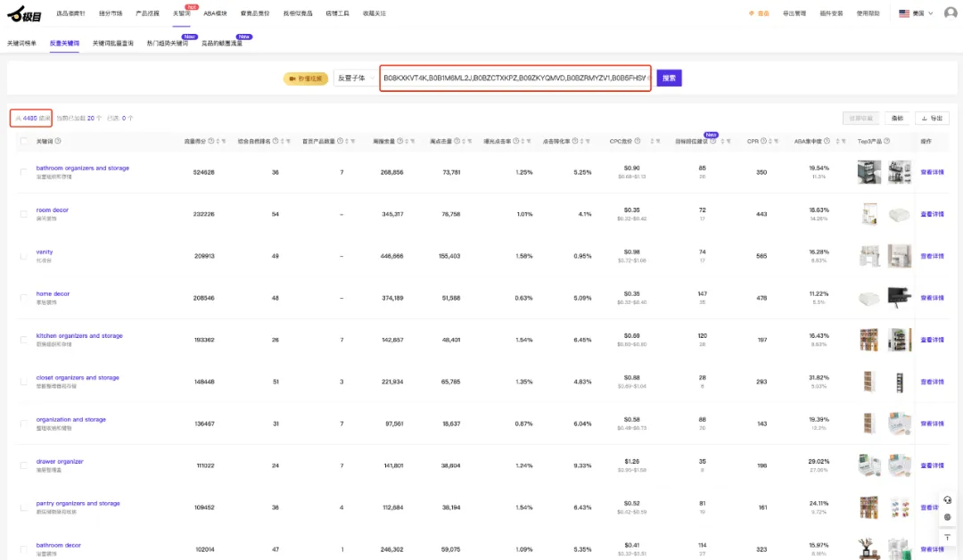Open the ABA top navigation menu
Viewport: 963px width, 560px height.
[215, 13]
